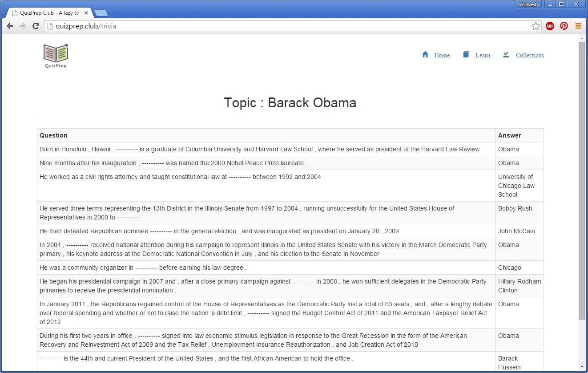Screen dimensions: 588x373
Task: Click the vertical scrollbar thumb
Action: coord(582,180)
